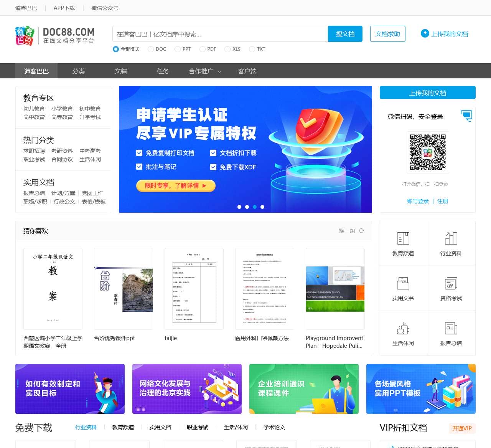Viewport: 491px width, 448px height.
Task: Open the taijie document thumbnail
Action: pyautogui.click(x=194, y=289)
